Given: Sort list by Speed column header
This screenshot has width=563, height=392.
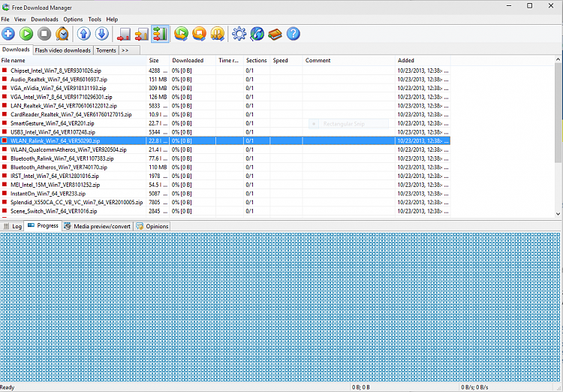Looking at the screenshot, I should point(287,60).
